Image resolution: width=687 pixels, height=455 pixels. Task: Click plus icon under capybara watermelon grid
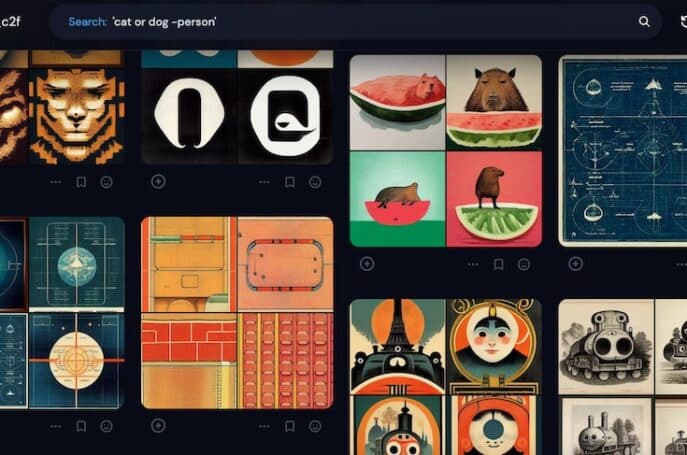tap(367, 264)
